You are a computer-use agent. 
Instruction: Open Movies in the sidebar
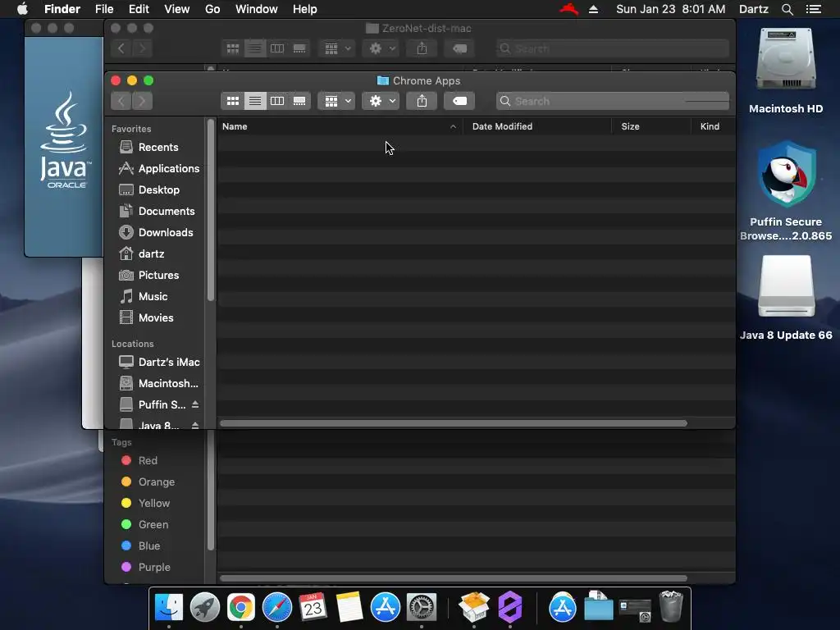155,317
